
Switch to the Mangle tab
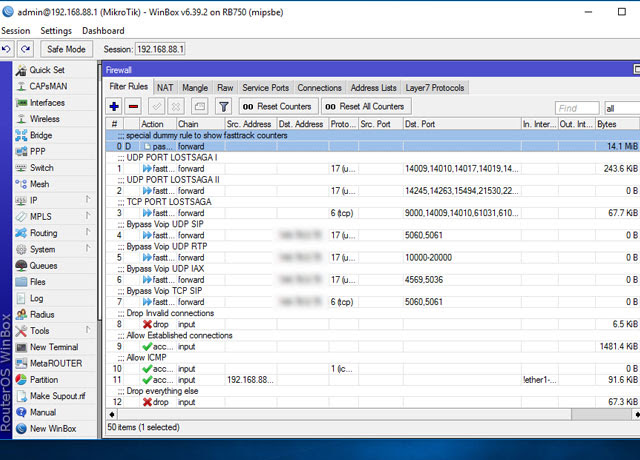point(195,88)
